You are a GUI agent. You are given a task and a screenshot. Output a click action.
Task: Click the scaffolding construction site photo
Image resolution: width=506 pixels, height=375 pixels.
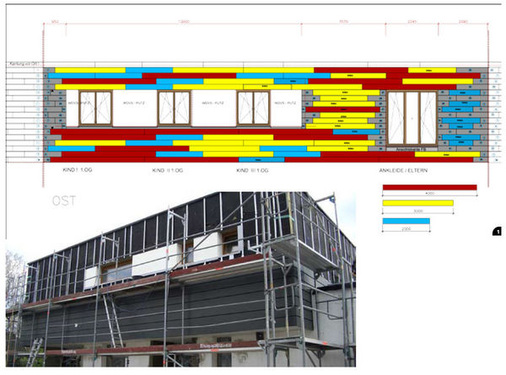(181, 279)
